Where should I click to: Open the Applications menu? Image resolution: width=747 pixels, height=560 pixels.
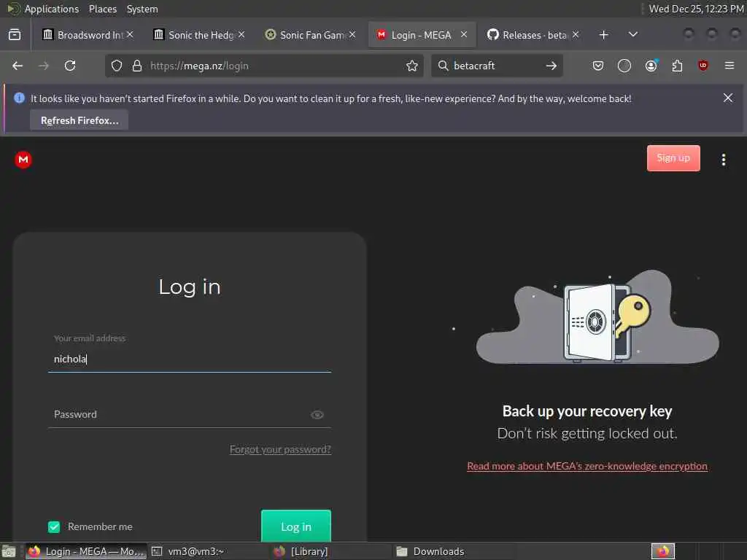[x=52, y=9]
